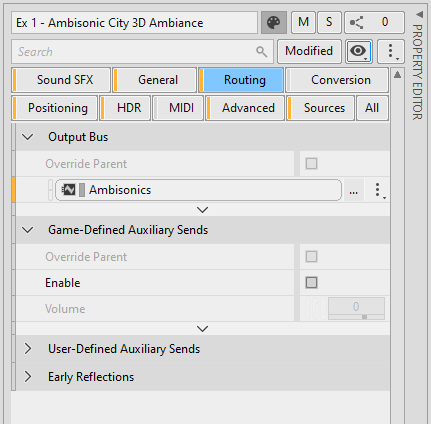431x424 pixels.
Task: Click the Mute M button
Action: point(303,22)
